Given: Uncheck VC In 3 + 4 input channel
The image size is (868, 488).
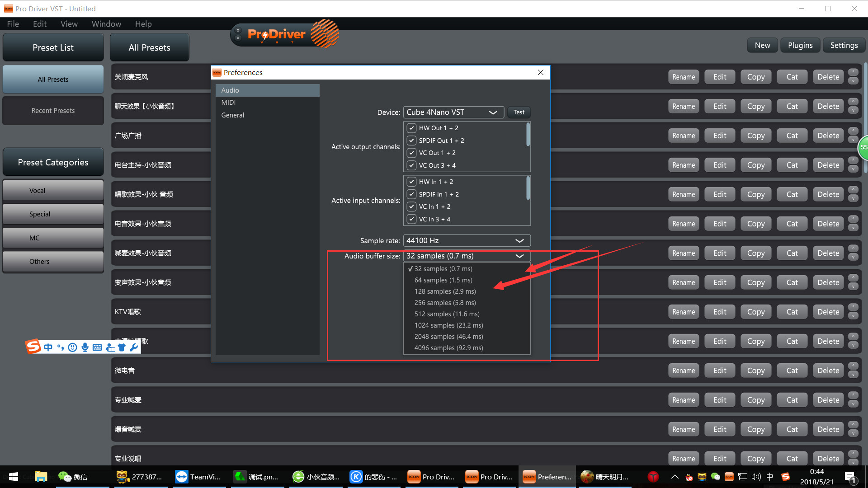Looking at the screenshot, I should point(411,219).
